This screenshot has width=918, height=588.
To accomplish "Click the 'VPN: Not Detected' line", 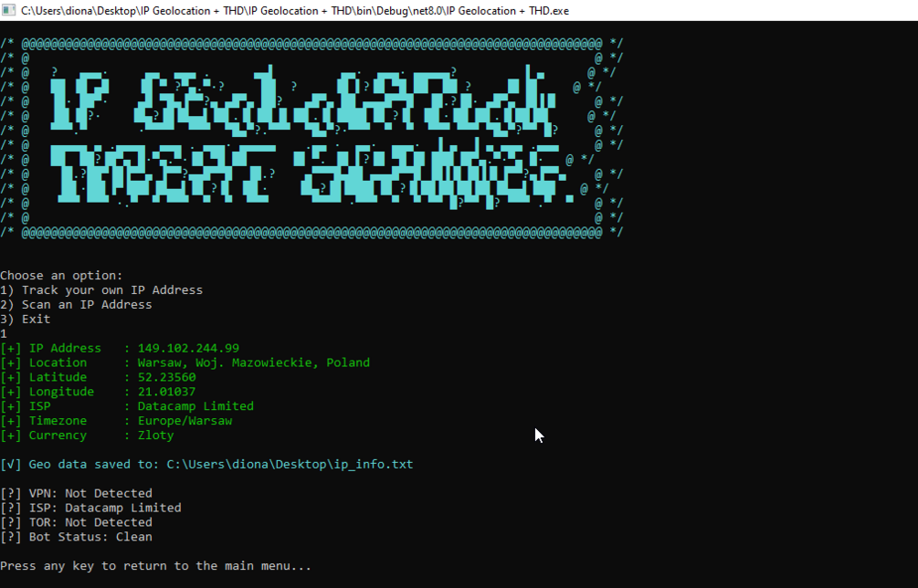I will 76,493.
